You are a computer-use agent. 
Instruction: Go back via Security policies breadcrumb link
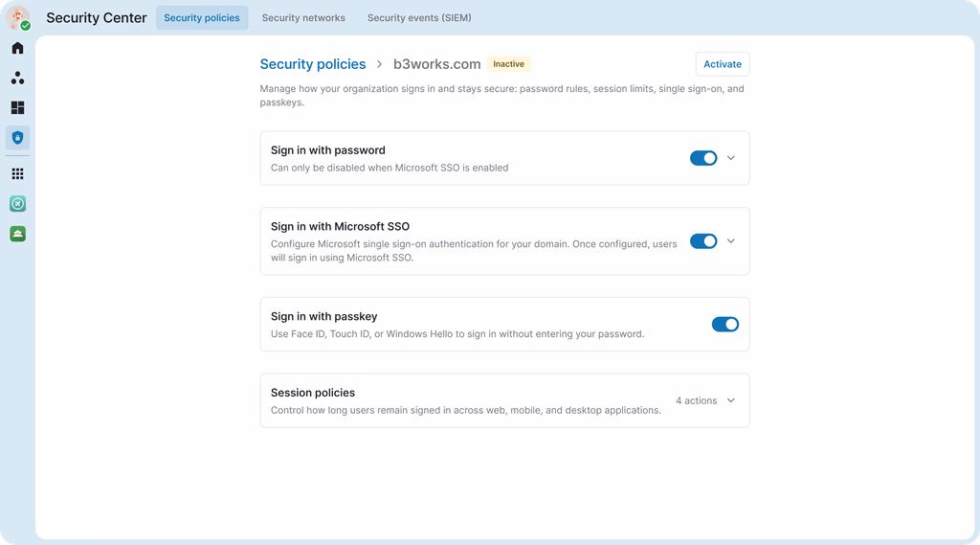point(313,64)
